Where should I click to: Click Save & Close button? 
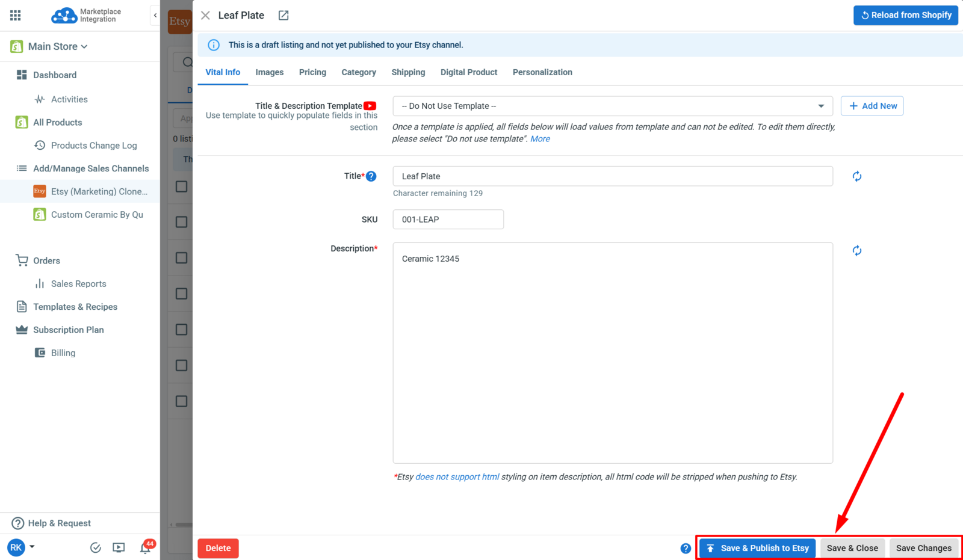point(852,548)
